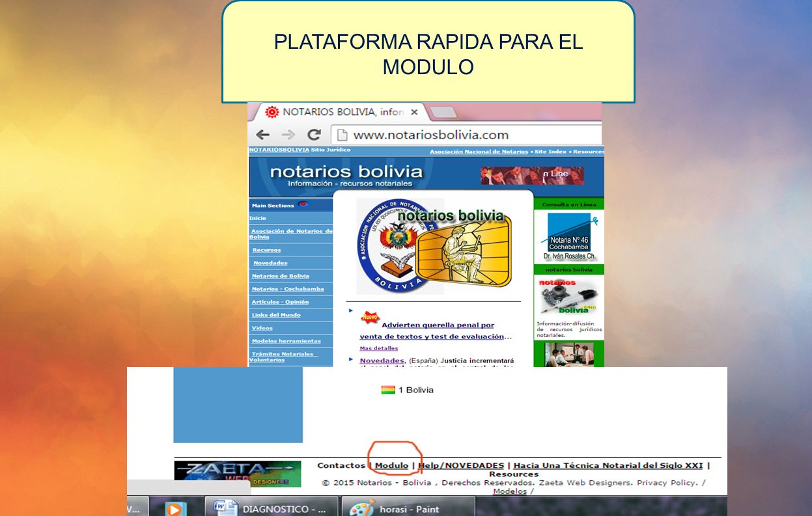
Task: Open Hacia Una Técnica Notarial del Siglo XXI
Action: [x=608, y=465]
